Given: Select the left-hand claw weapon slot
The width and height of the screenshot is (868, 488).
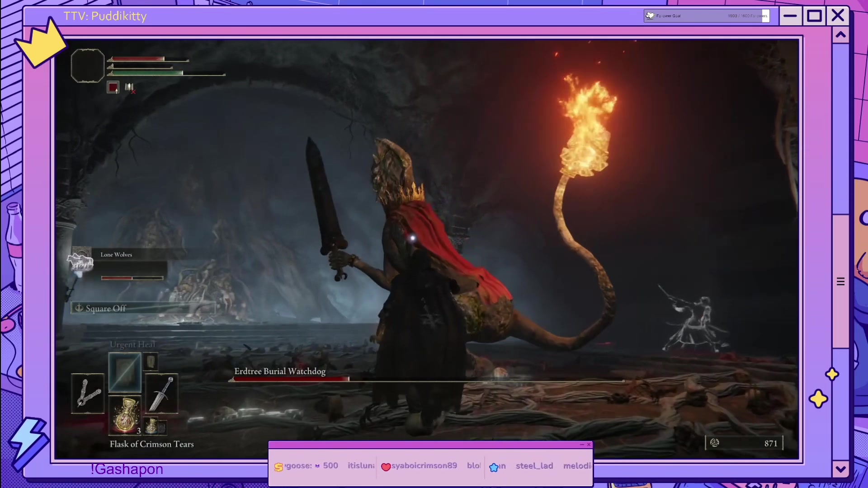Looking at the screenshot, I should tap(88, 393).
